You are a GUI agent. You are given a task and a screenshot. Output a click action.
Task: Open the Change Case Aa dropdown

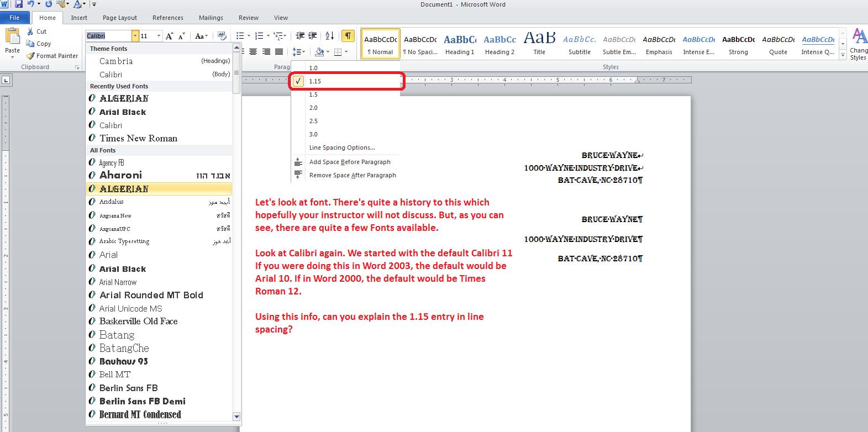click(201, 36)
